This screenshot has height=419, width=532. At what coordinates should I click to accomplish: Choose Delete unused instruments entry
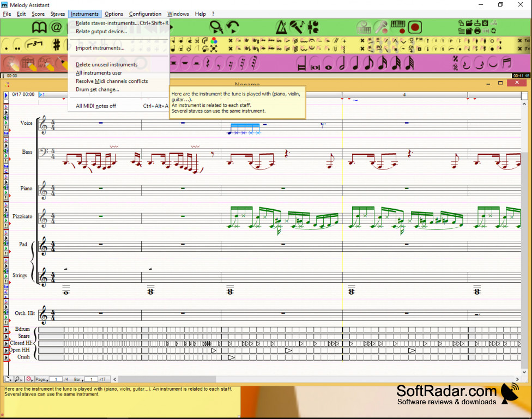tap(119, 64)
